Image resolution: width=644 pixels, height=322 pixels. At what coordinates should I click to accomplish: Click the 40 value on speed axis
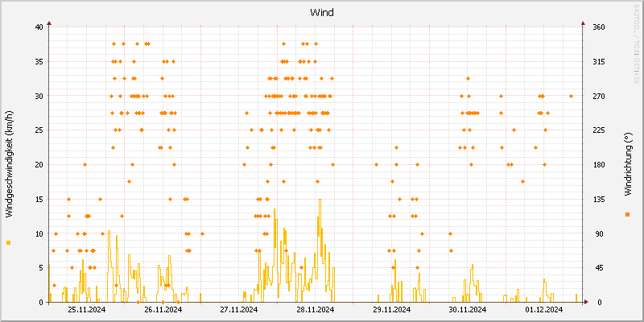39,27
